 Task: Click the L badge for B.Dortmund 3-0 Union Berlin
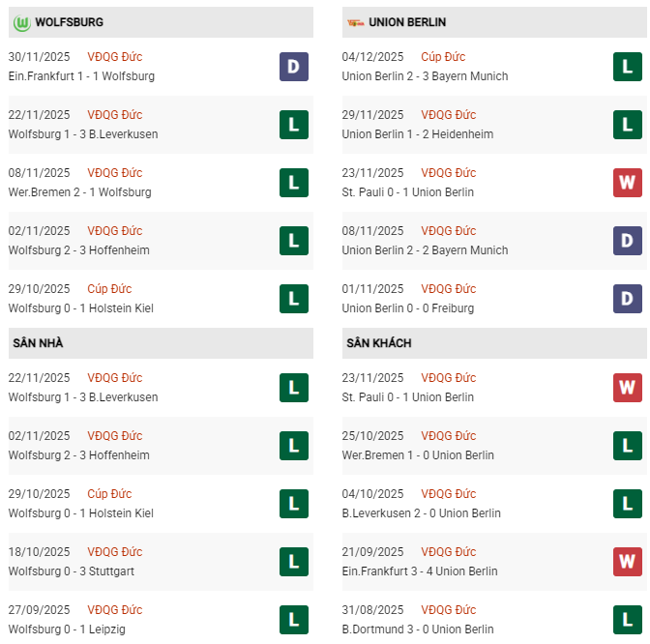[628, 620]
